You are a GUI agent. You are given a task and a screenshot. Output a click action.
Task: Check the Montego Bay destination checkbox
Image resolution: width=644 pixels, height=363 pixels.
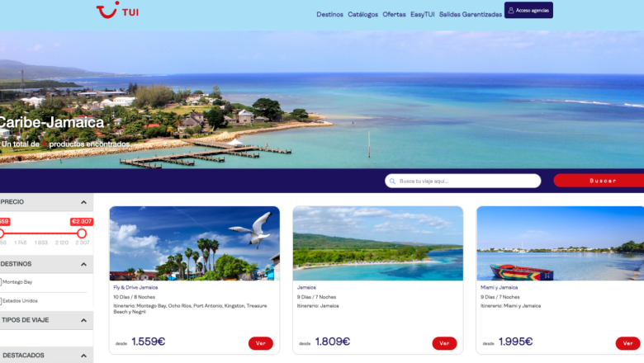click(x=1, y=282)
